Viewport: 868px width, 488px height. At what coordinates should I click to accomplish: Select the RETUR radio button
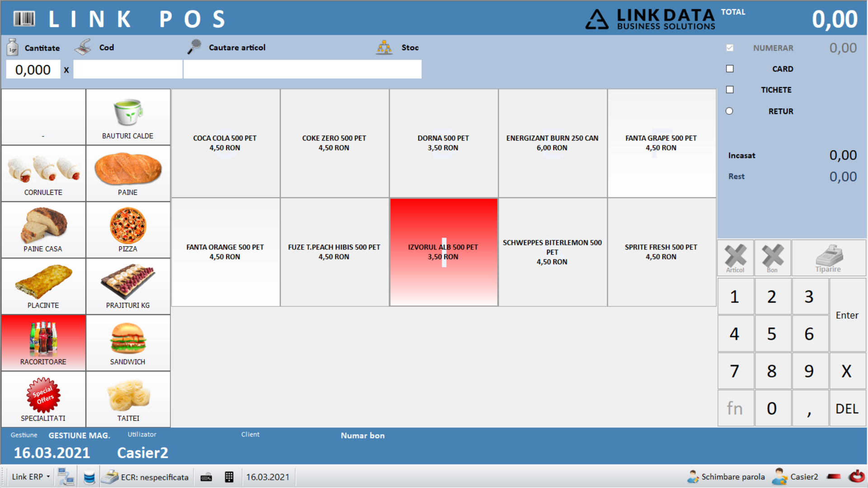(x=729, y=111)
